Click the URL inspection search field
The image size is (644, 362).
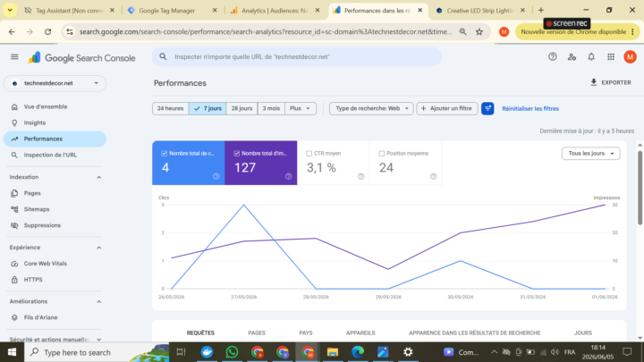click(297, 57)
